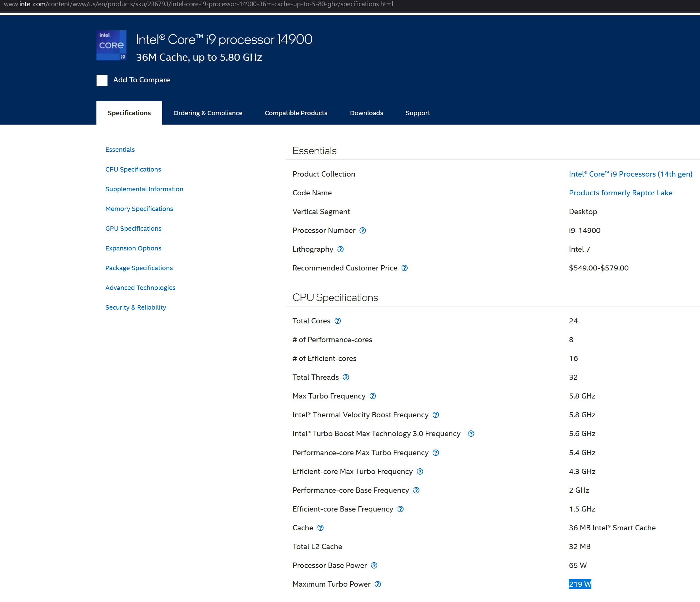This screenshot has height=602, width=700.
Task: Jump to Security & Reliability link
Action: (x=136, y=307)
